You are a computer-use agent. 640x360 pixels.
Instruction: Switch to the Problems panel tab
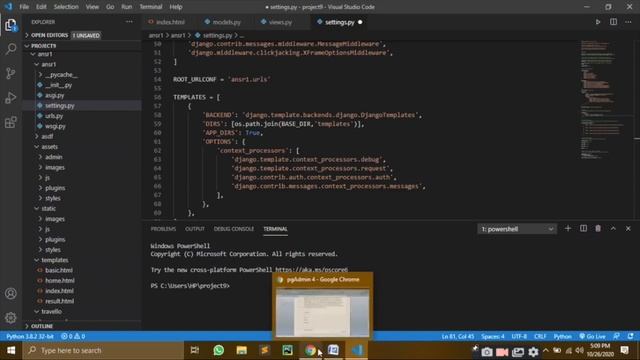(x=163, y=229)
